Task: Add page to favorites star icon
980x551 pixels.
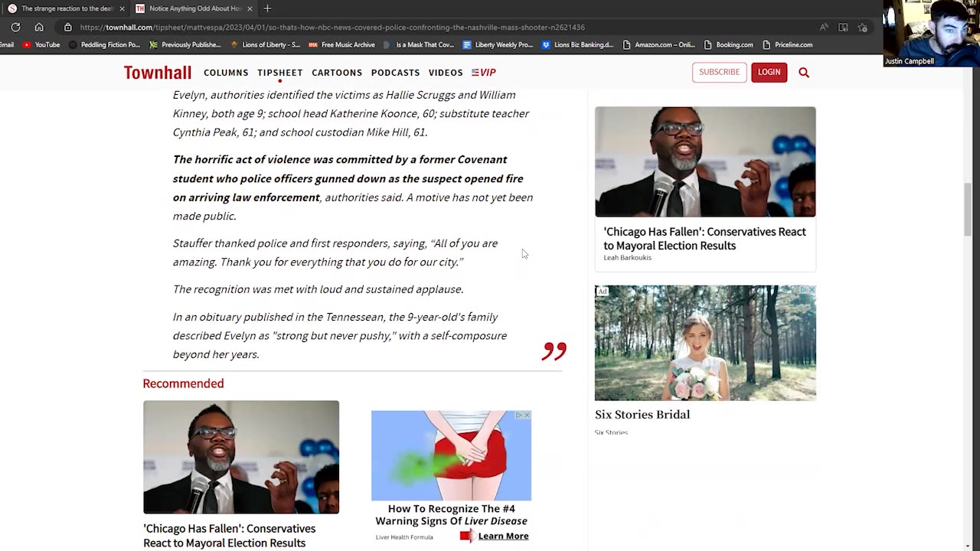Action: [x=863, y=27]
